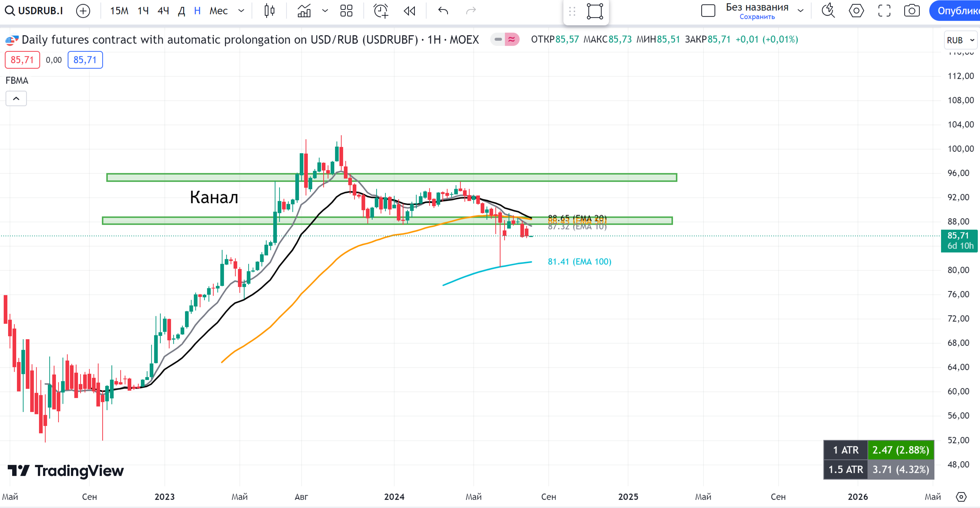
Task: Toggle the pink data mode indicator
Action: 512,39
